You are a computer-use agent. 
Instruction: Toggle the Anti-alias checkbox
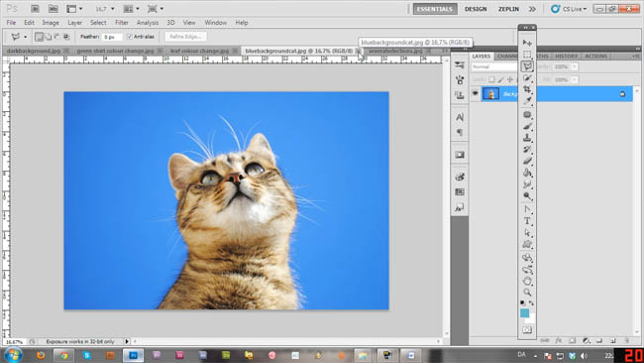click(130, 37)
